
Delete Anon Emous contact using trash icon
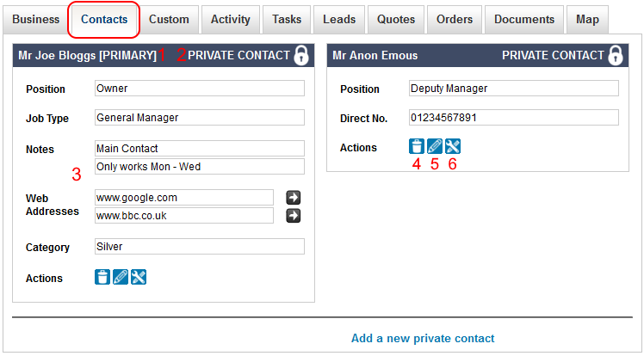point(417,146)
